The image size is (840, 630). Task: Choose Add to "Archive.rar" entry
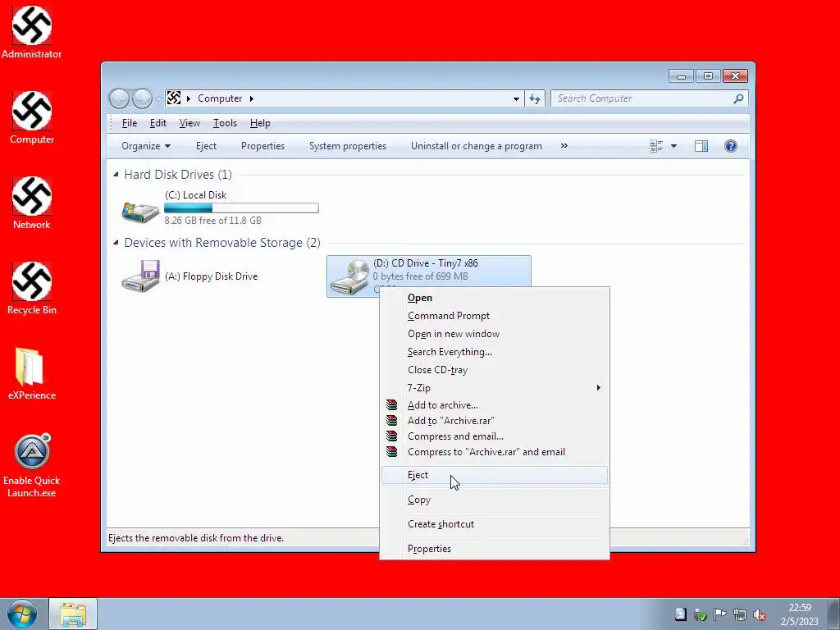click(494, 421)
